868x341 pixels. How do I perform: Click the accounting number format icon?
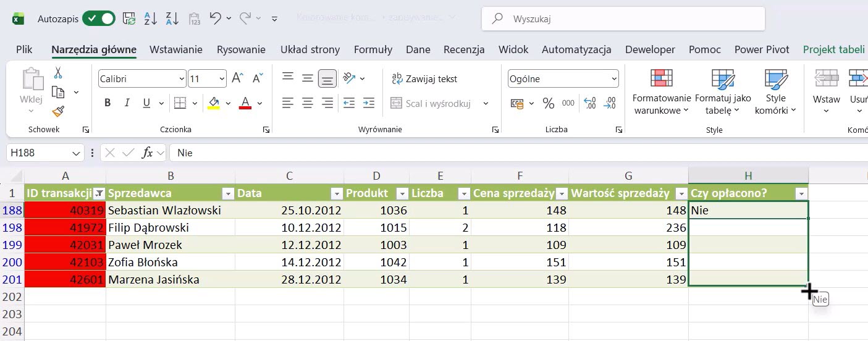517,103
